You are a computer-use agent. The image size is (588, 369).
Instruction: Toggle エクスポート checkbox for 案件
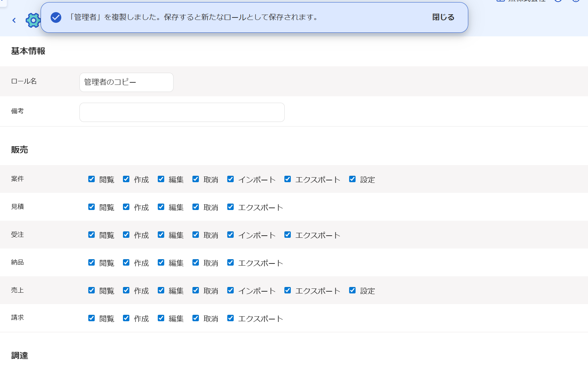coord(288,179)
